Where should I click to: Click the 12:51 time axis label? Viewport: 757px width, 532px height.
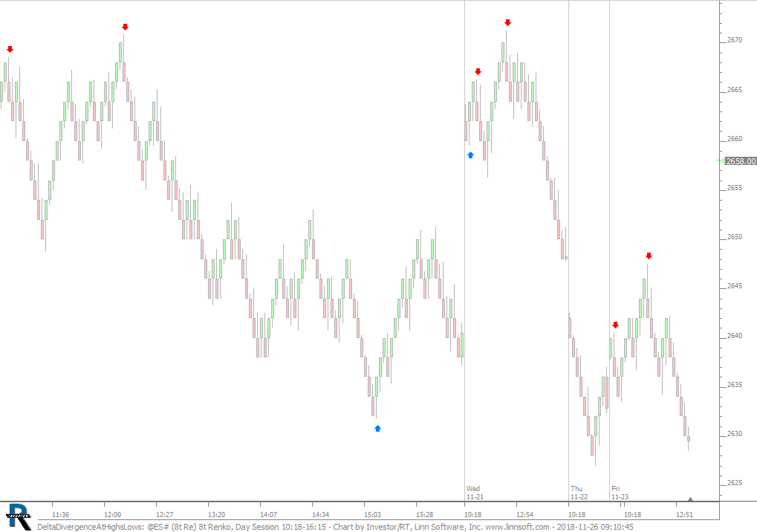[x=685, y=515]
